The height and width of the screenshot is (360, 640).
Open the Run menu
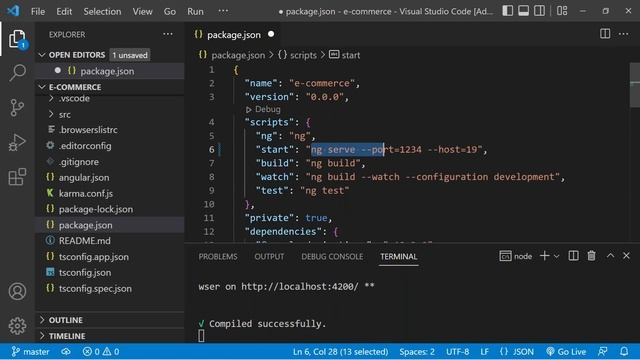(x=196, y=11)
